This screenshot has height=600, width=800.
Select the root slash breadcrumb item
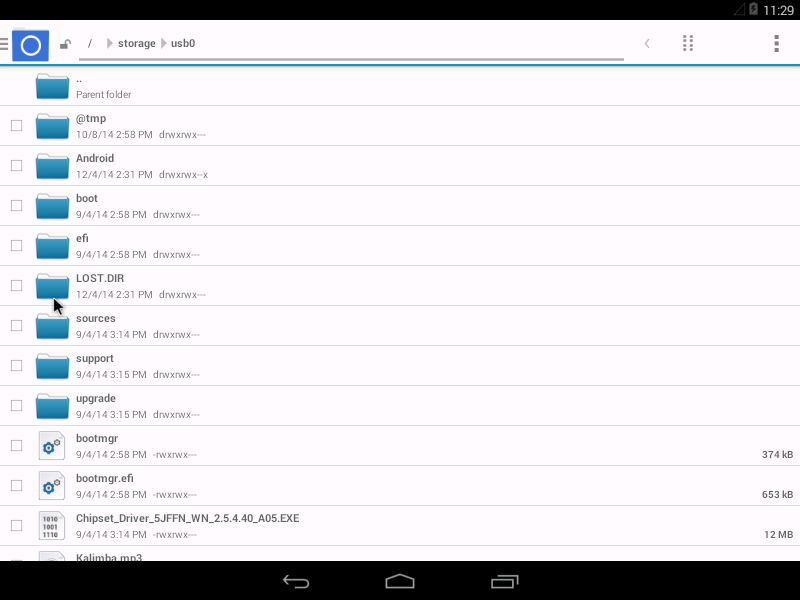(90, 43)
